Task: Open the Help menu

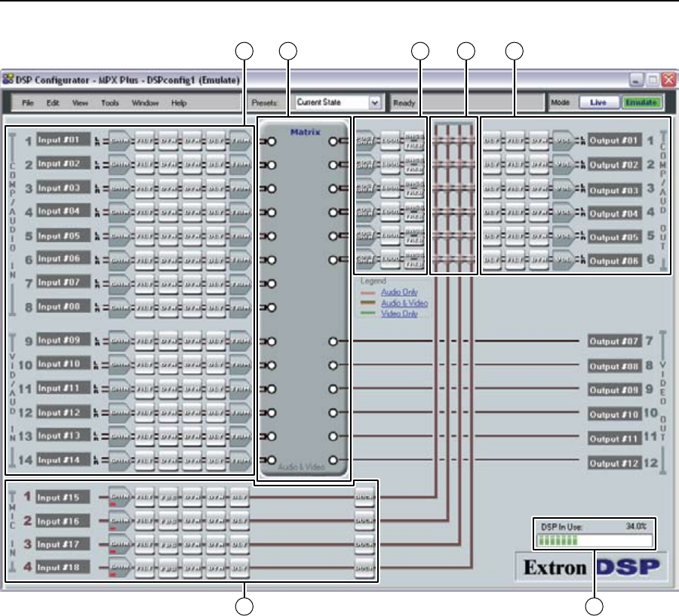Action: point(179,103)
